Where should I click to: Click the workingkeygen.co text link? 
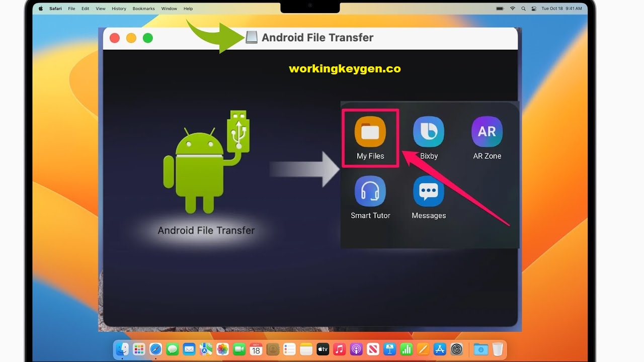click(345, 68)
